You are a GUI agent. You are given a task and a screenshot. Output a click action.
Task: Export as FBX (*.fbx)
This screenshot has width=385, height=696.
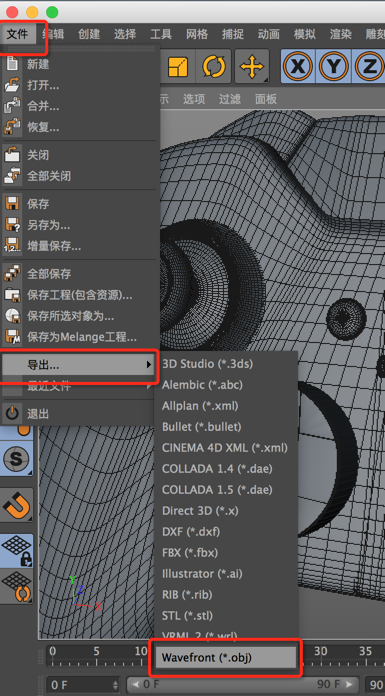(x=226, y=553)
